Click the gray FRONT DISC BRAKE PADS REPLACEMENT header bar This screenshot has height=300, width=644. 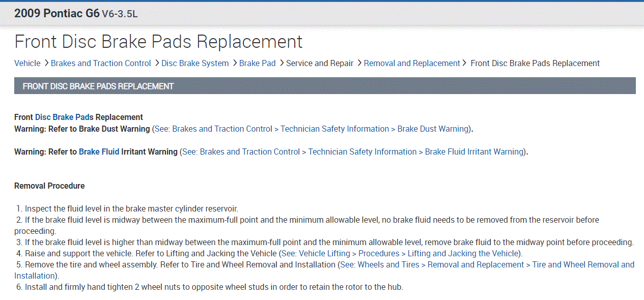coord(325,86)
